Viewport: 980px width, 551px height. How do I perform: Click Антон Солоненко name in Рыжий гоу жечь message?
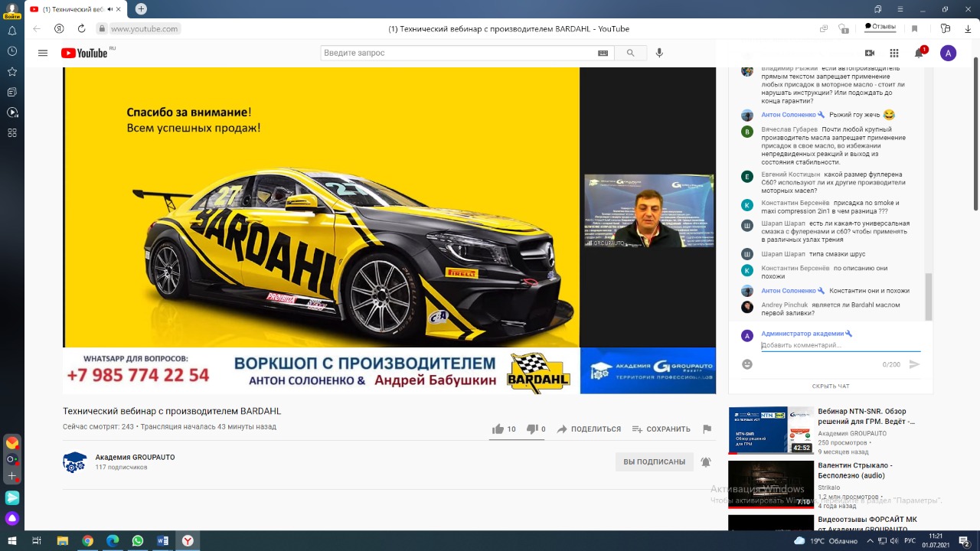pyautogui.click(x=789, y=115)
